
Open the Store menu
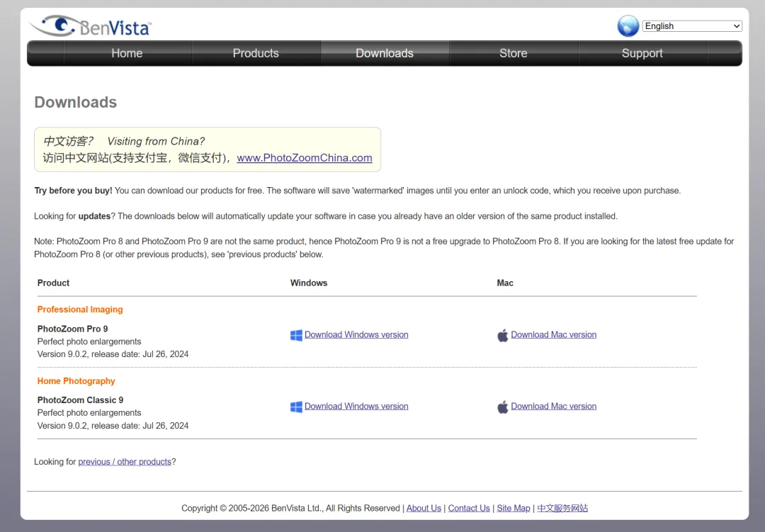coord(514,53)
